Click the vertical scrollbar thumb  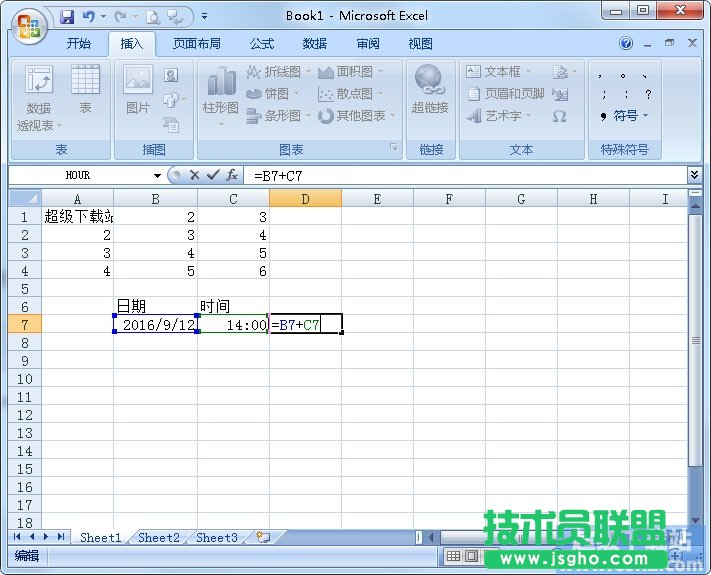point(696,340)
